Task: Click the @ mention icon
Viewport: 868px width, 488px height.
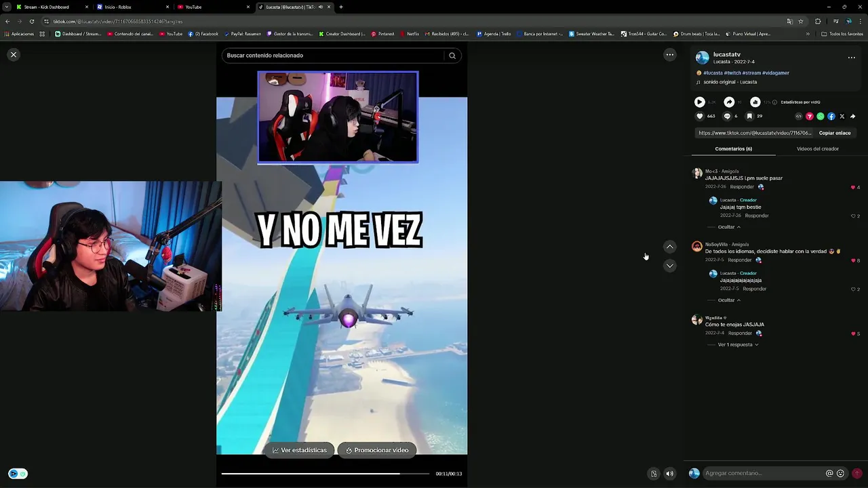Action: (x=829, y=473)
